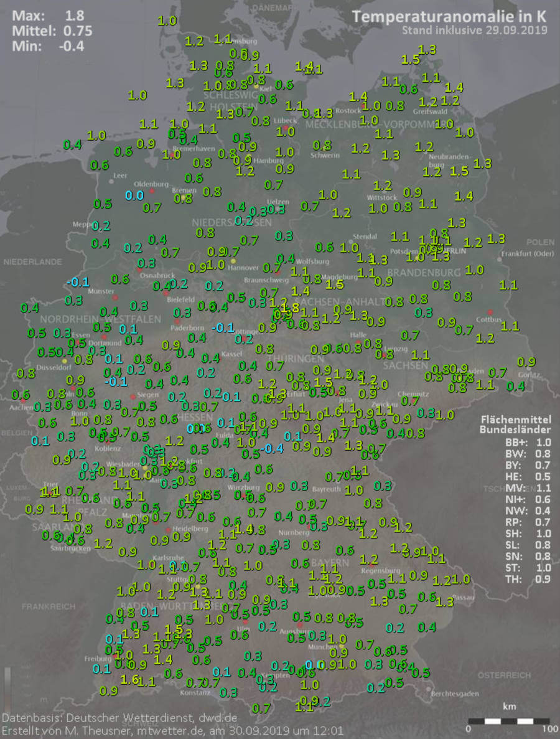Click the 'TH: 0.9' legend row
The image size is (560, 739).
click(528, 579)
